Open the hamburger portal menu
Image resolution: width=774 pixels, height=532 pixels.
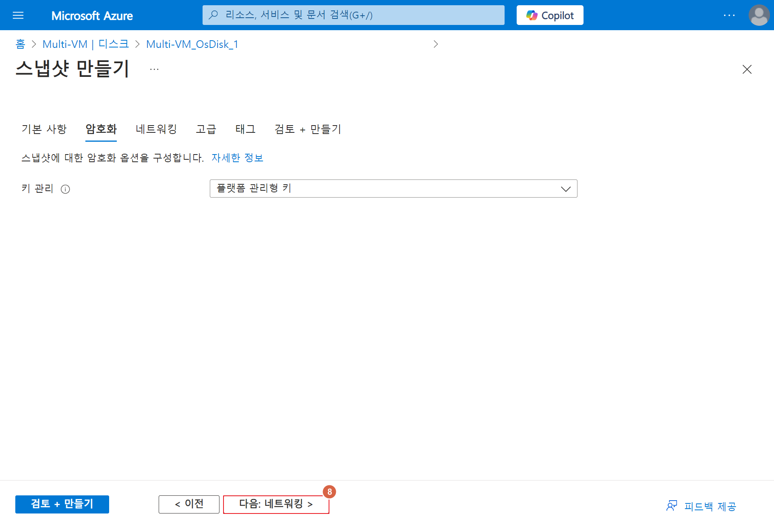(18, 15)
